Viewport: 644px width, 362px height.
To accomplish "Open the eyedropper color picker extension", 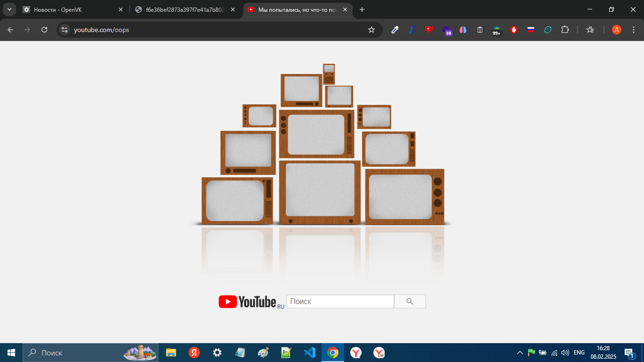I will 395,30.
